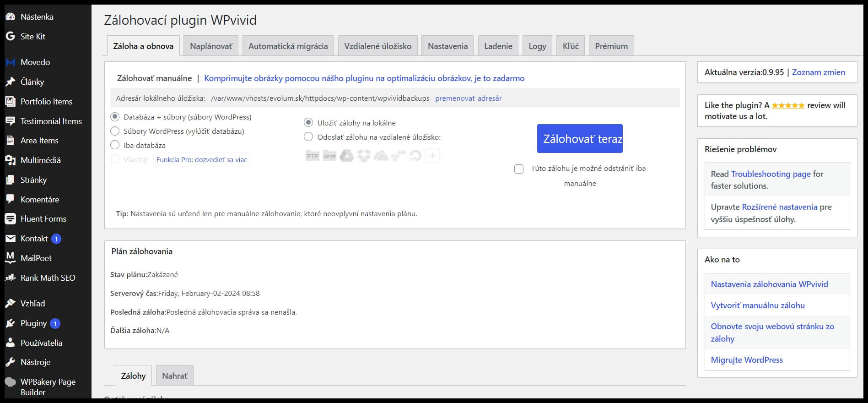Open the Prémium tab
Image resolution: width=868 pixels, height=403 pixels.
click(611, 46)
